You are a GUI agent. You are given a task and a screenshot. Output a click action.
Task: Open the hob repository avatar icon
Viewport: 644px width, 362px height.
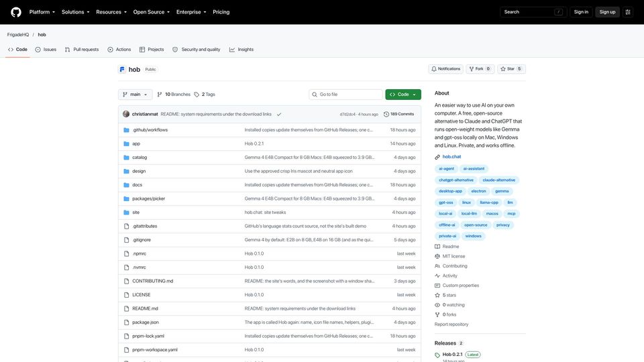click(122, 69)
